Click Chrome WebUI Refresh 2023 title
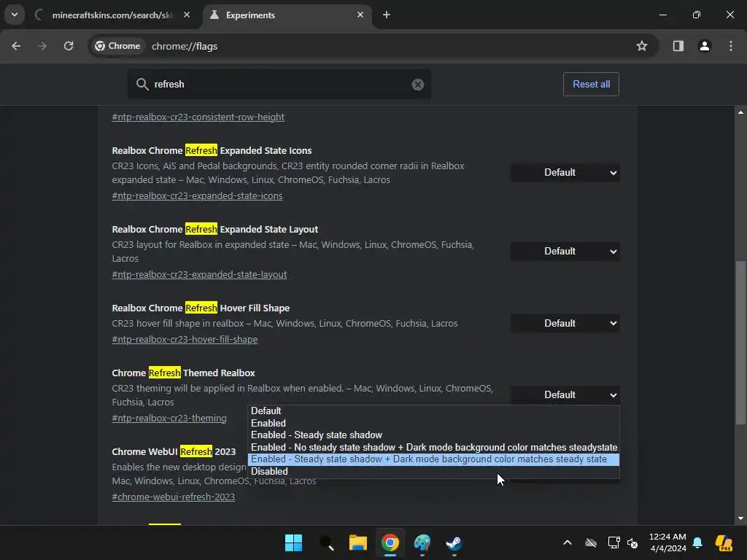This screenshot has width=747, height=560. tap(174, 451)
